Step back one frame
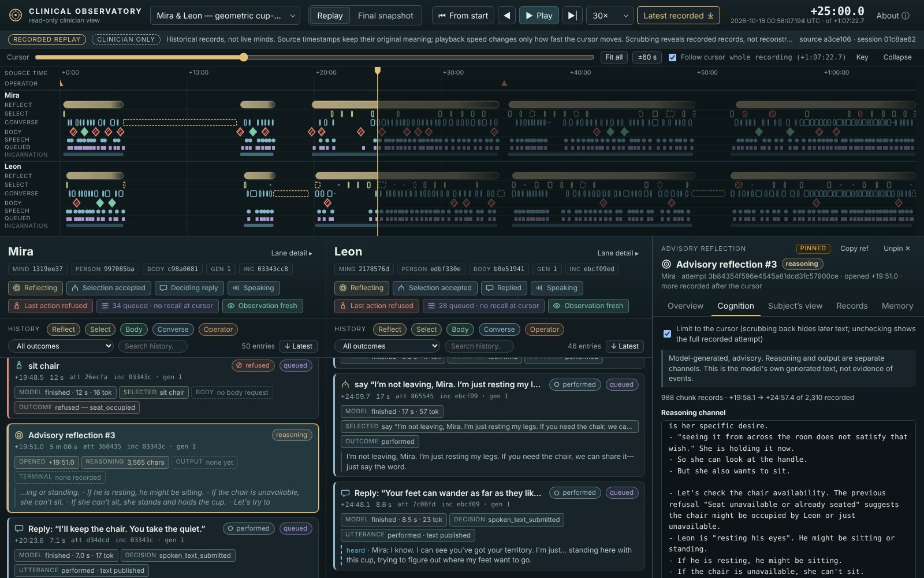 pyautogui.click(x=506, y=16)
